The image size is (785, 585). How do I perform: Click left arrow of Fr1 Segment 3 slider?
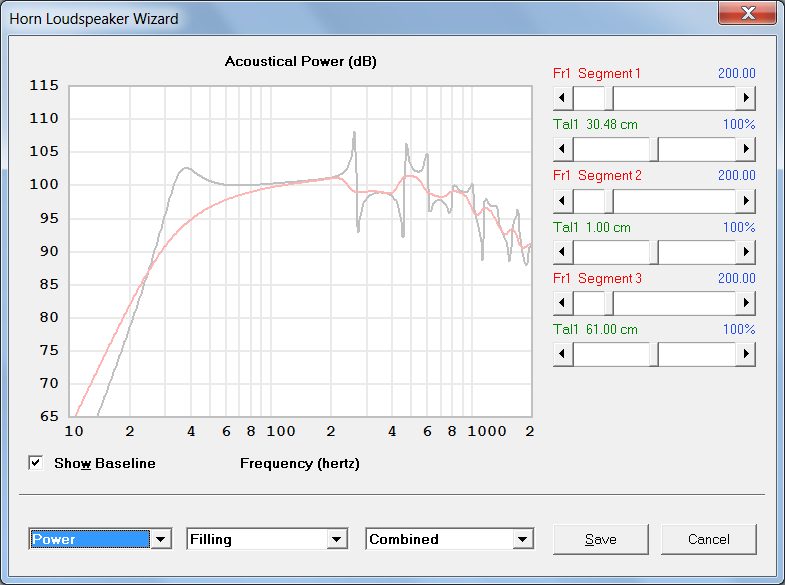(x=563, y=303)
